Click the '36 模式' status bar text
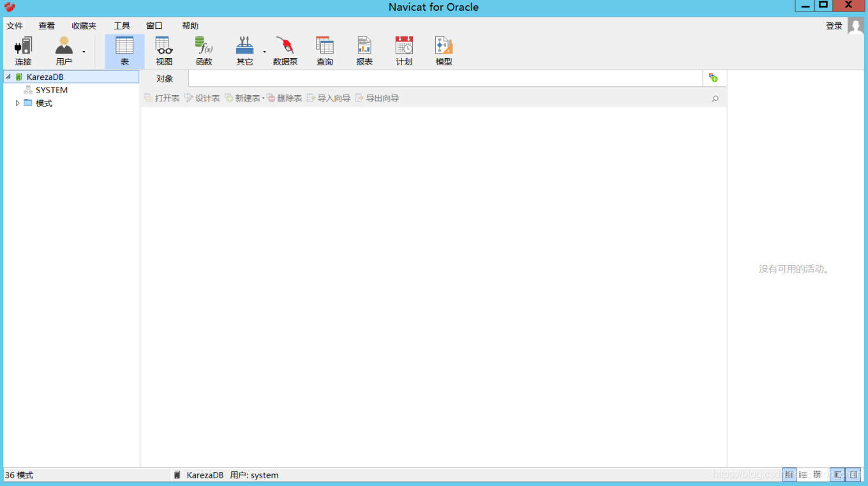 [x=19, y=475]
